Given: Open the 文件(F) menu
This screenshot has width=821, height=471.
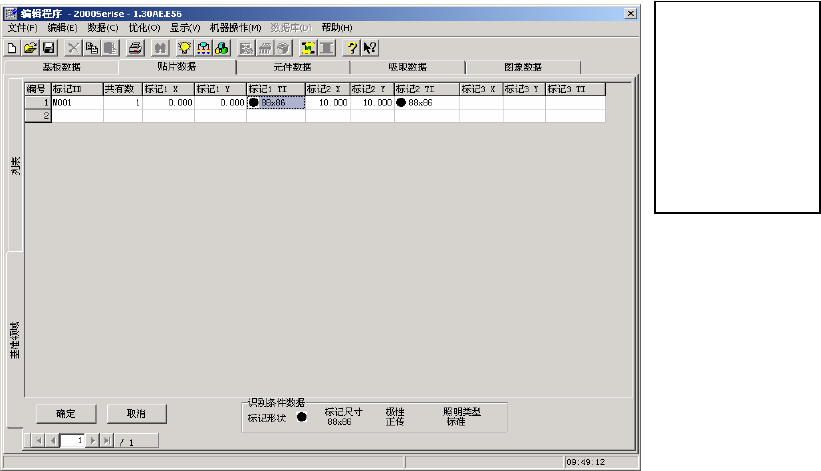Looking at the screenshot, I should click(22, 28).
